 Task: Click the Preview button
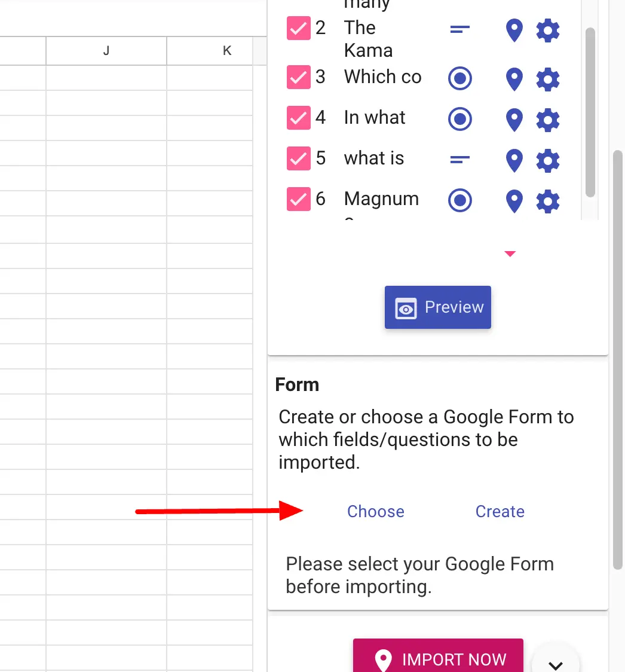437,307
